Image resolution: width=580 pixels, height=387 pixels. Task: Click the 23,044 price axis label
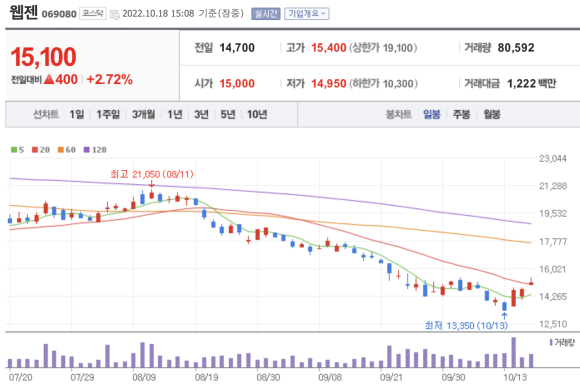[x=553, y=159]
